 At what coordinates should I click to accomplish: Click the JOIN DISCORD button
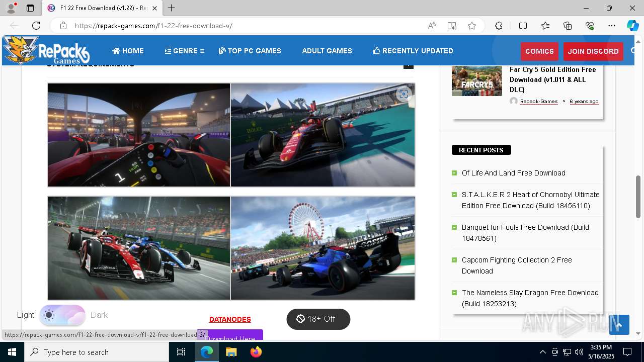pos(593,51)
